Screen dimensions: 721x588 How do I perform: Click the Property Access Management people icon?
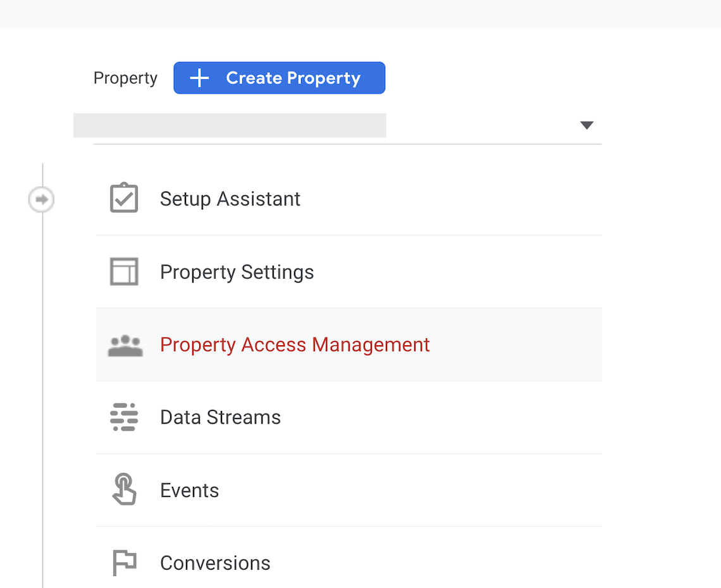125,344
